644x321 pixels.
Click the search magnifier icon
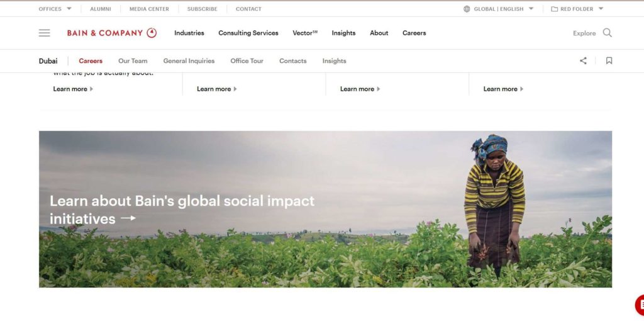pyautogui.click(x=607, y=33)
